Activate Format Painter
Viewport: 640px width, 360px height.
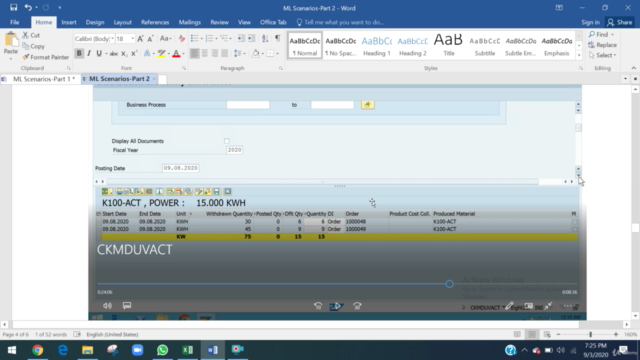[x=46, y=57]
